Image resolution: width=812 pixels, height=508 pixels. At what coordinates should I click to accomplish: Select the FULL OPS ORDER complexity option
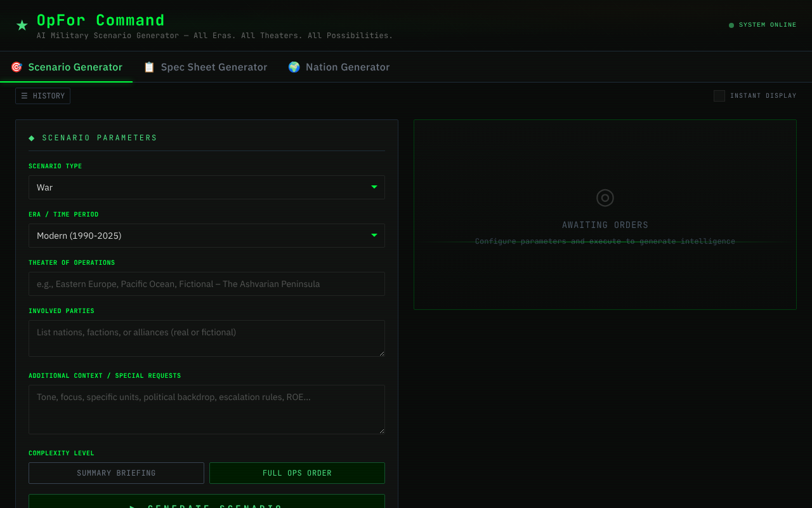pos(297,472)
